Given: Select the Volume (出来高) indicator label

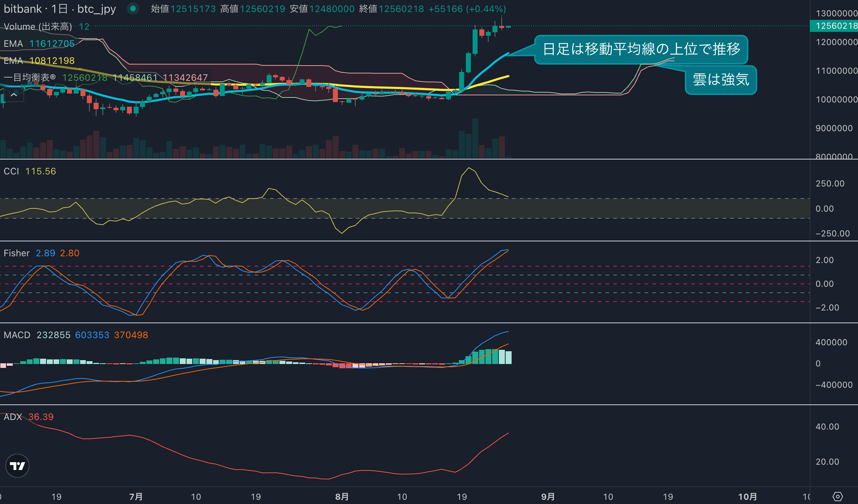Looking at the screenshot, I should click(38, 27).
